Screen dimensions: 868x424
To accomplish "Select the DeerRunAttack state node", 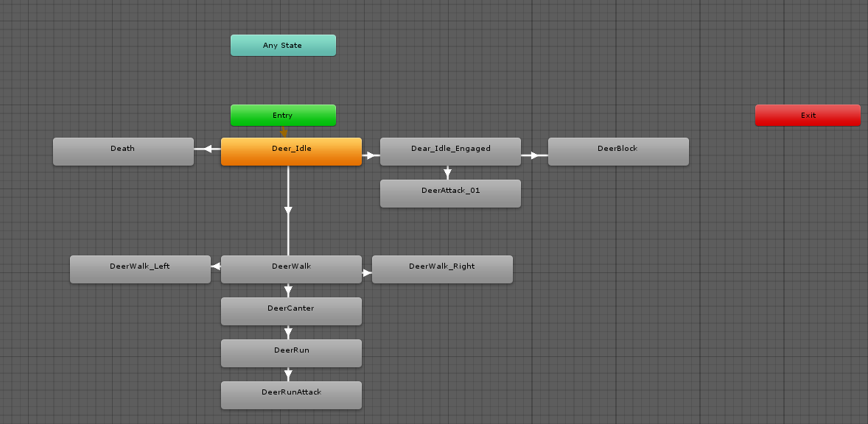I will [291, 395].
